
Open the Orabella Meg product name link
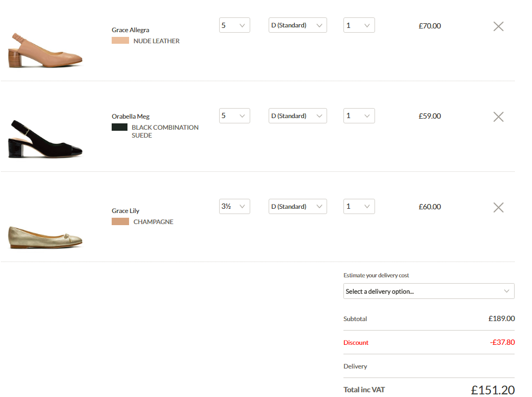[131, 117]
